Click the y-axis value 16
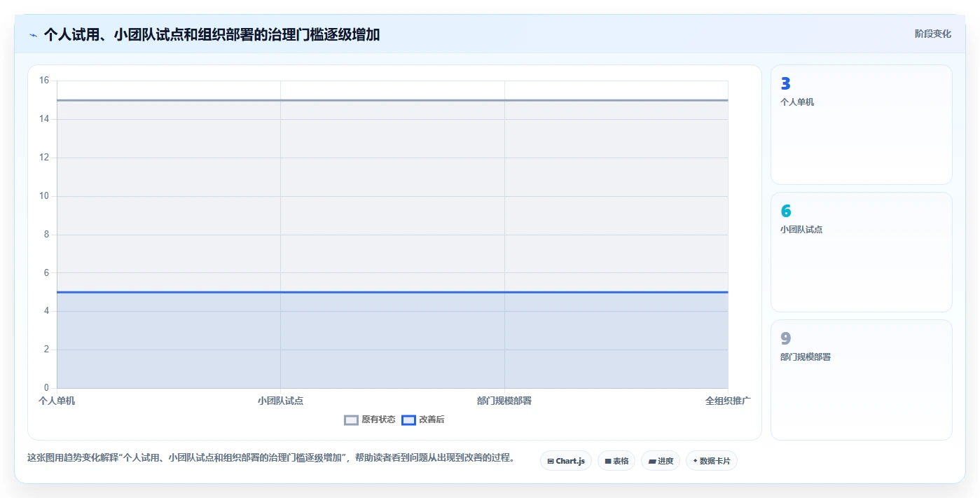980x498 pixels. pyautogui.click(x=44, y=81)
